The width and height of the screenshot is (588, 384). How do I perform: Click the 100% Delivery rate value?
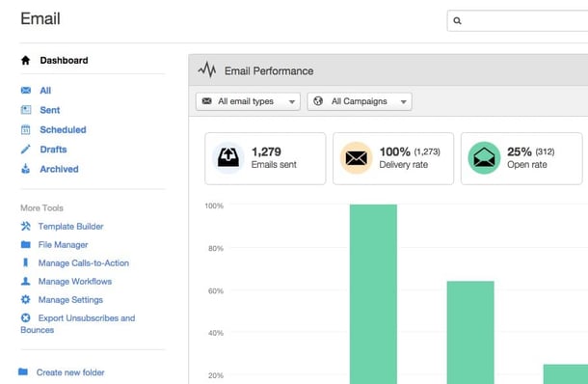point(394,151)
